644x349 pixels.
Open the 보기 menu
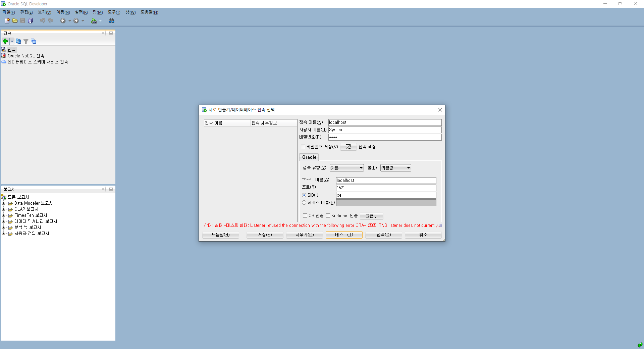(x=44, y=12)
